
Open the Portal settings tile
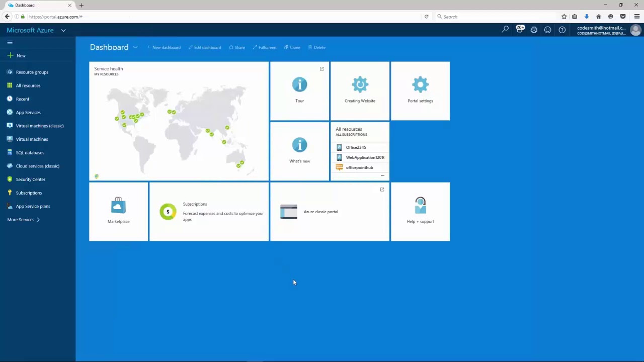point(420,91)
